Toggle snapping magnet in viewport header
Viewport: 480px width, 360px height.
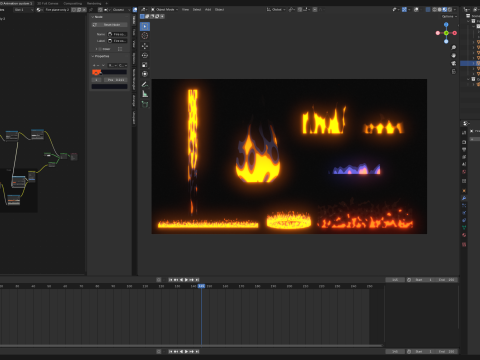point(300,10)
